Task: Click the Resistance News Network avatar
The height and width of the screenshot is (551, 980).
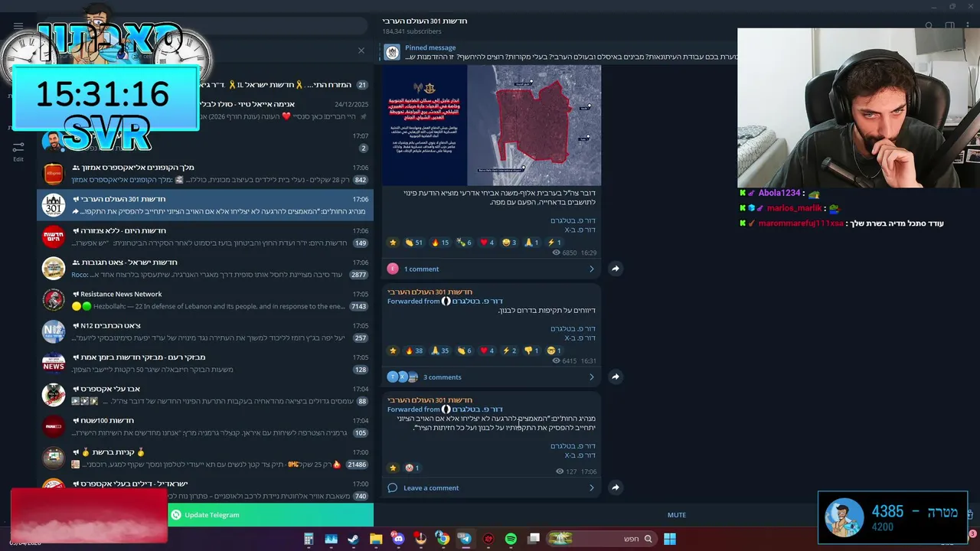Action: click(54, 300)
